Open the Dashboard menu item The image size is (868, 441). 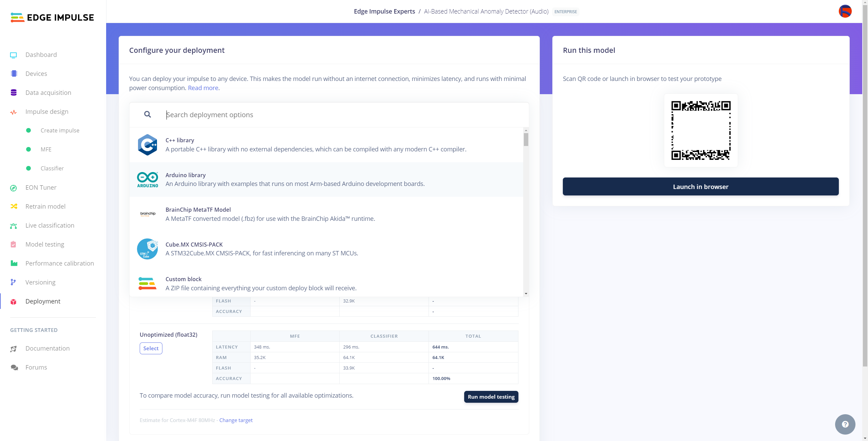pyautogui.click(x=41, y=55)
